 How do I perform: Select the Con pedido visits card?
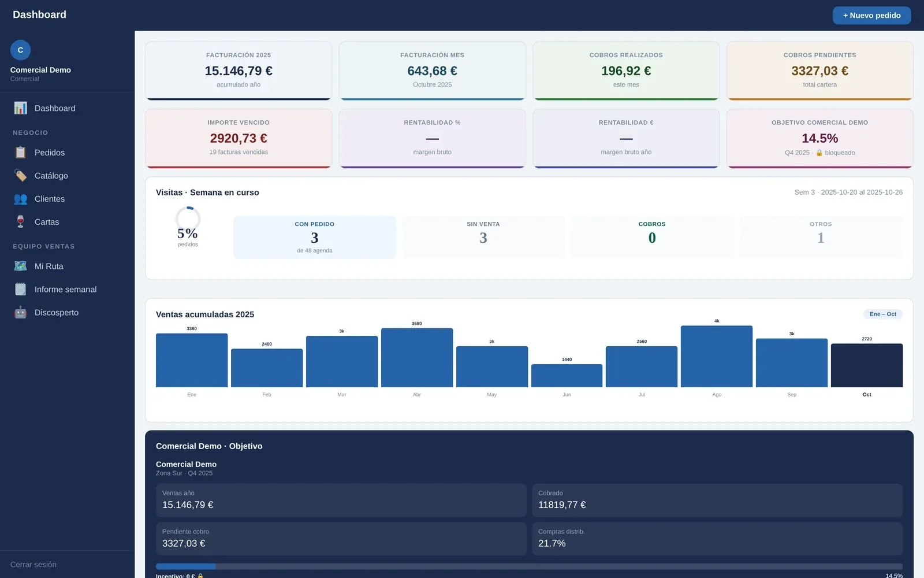click(315, 237)
